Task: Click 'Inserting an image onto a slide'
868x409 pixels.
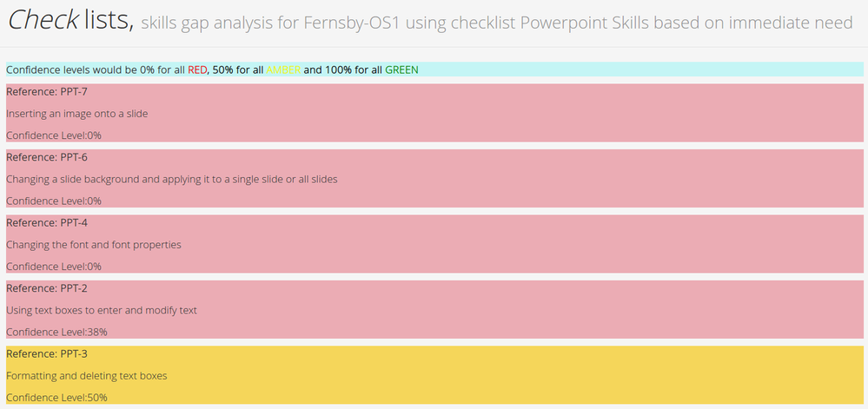Action: 83,113
